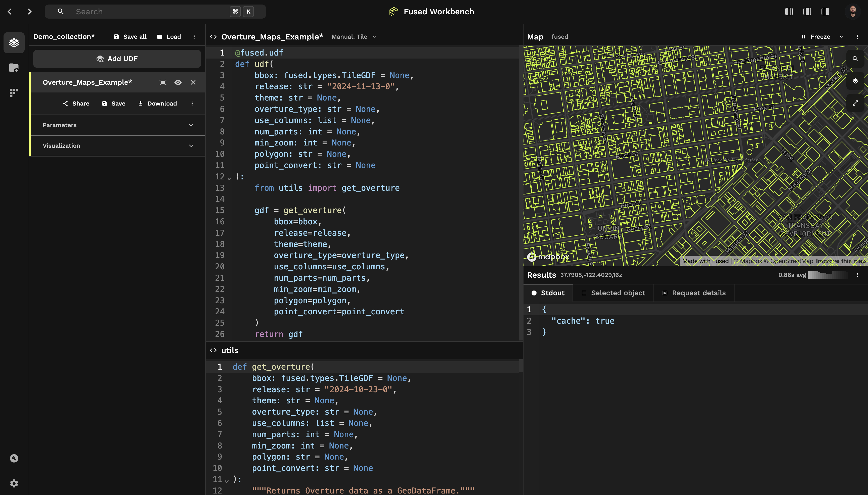The image size is (868, 495).
Task: Open the Manual: Tile mode dropdown
Action: pyautogui.click(x=354, y=37)
